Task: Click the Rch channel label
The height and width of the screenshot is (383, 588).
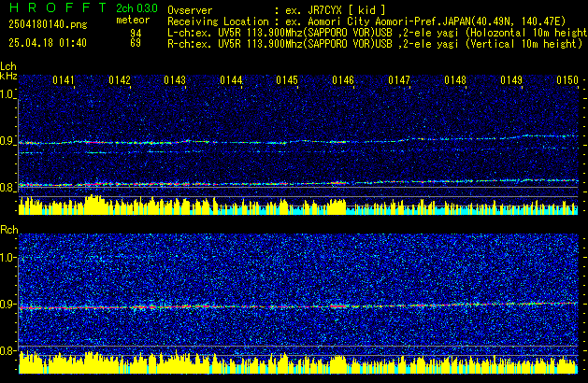Action: pos(9,230)
